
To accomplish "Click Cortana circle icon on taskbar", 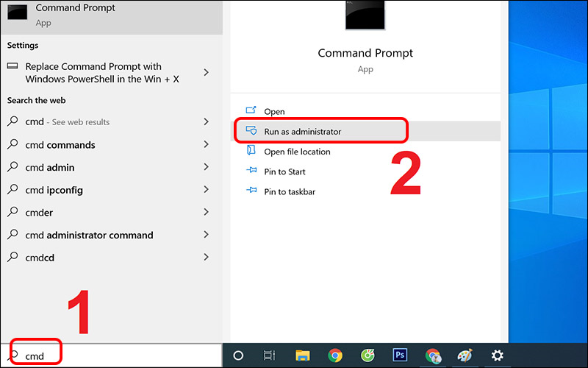I will click(x=238, y=355).
